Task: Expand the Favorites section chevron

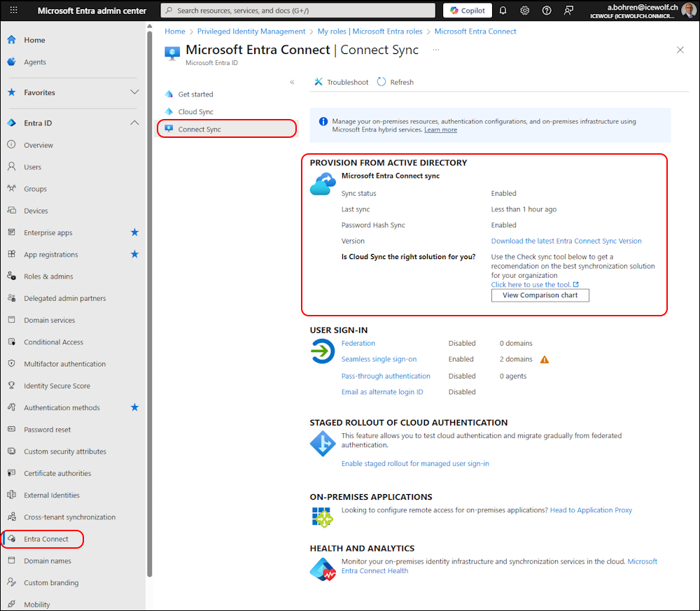Action: point(134,92)
